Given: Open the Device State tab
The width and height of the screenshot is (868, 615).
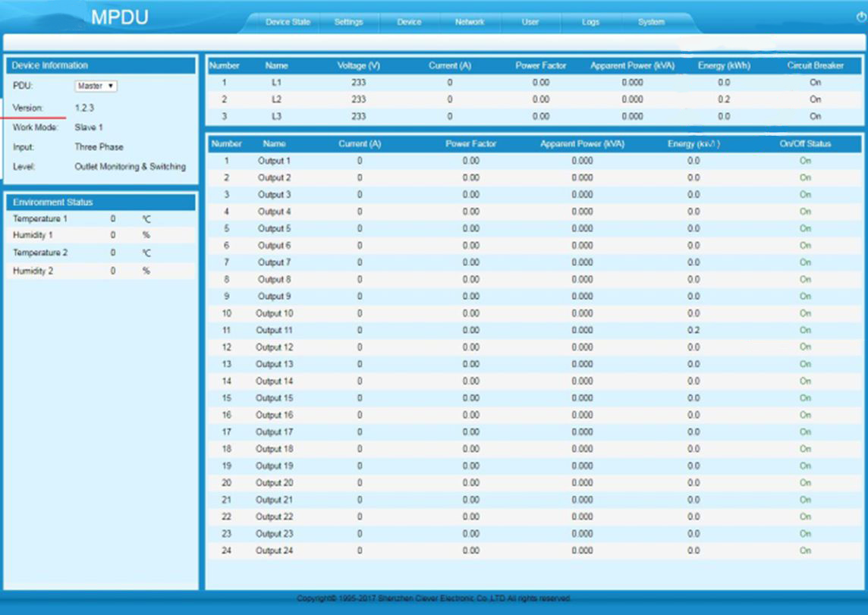Looking at the screenshot, I should tap(288, 23).
